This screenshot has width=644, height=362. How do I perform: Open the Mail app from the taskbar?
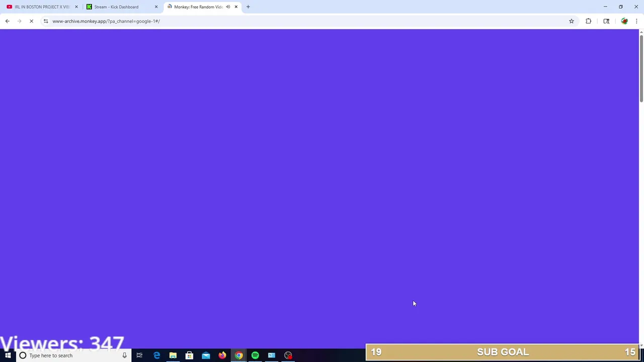(206, 355)
